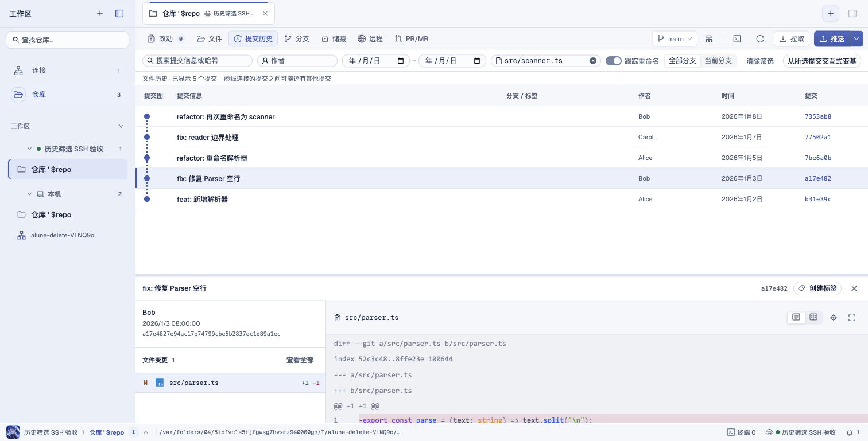868x441 pixels.
Task: Open the terminal icon in toolbar
Action: [737, 39]
